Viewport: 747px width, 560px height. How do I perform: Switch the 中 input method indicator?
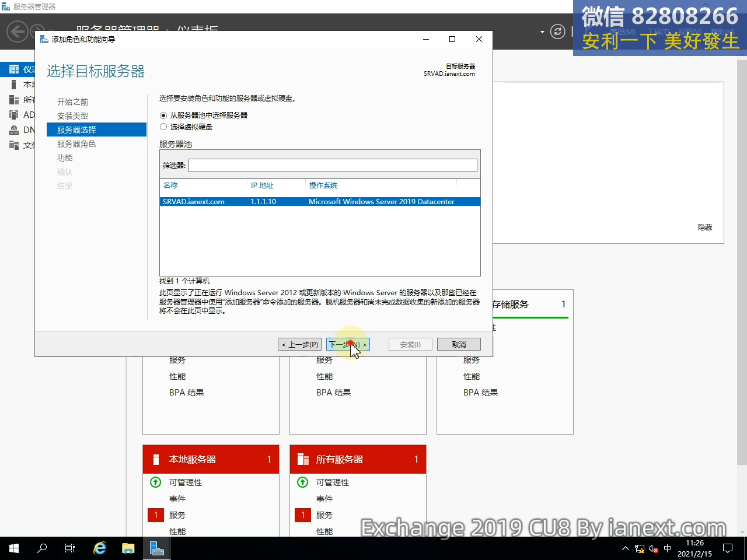coord(668,548)
